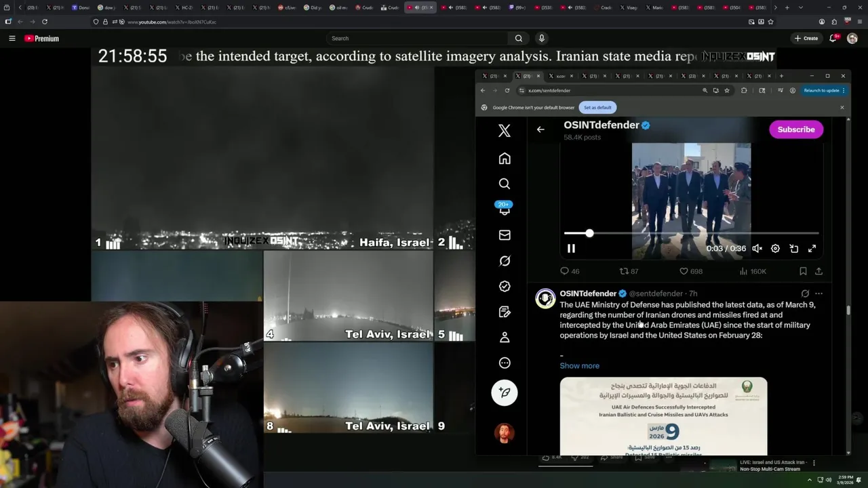
Task: Go back in the Chrome window
Action: point(483,90)
